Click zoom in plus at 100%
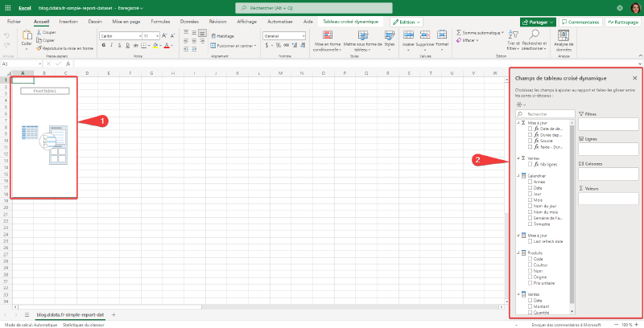 [x=637, y=325]
